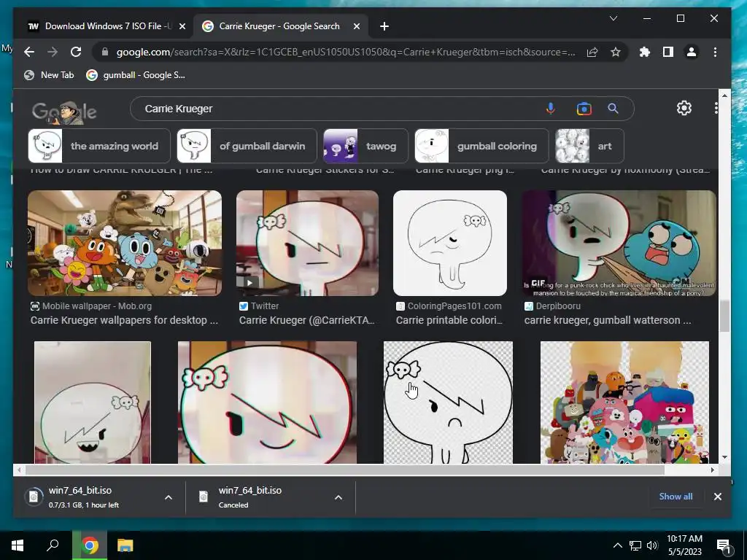This screenshot has width=747, height=560.
Task: Open the ColoringPages101 Carrie outline image
Action: pos(449,243)
